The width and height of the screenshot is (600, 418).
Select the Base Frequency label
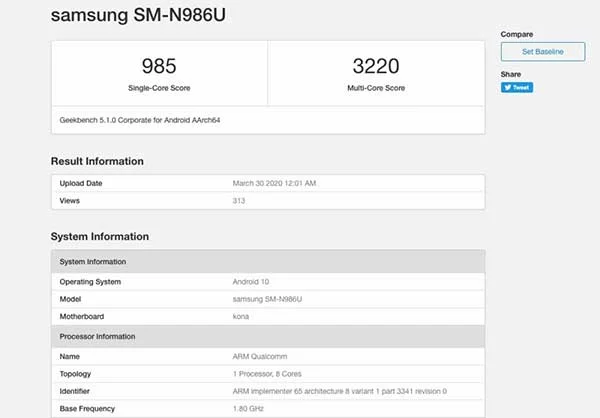[87, 409]
